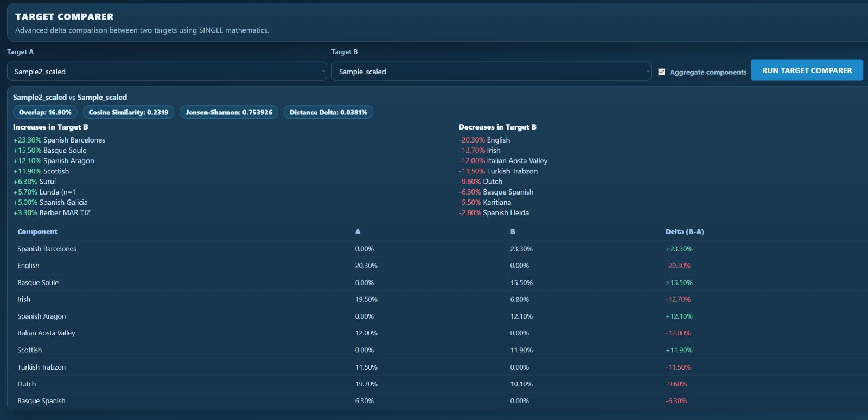Toggle the Aggregate components checkbox
The image size is (868, 420).
pos(661,72)
